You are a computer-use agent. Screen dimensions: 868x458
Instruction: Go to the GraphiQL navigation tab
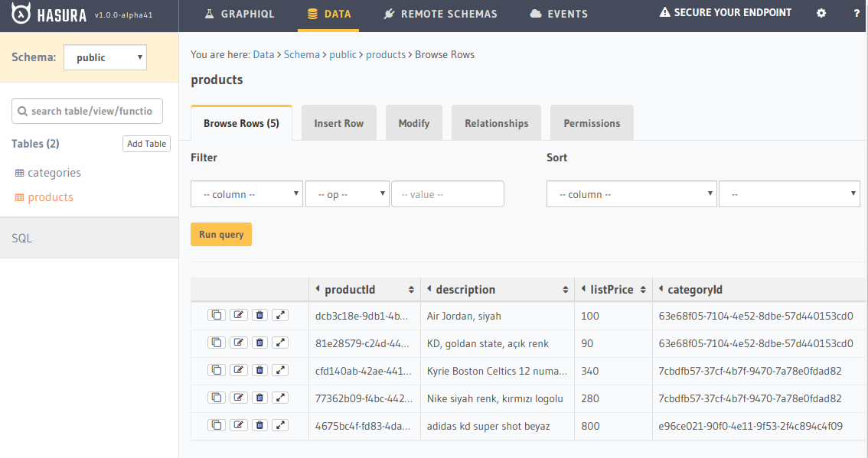click(239, 14)
